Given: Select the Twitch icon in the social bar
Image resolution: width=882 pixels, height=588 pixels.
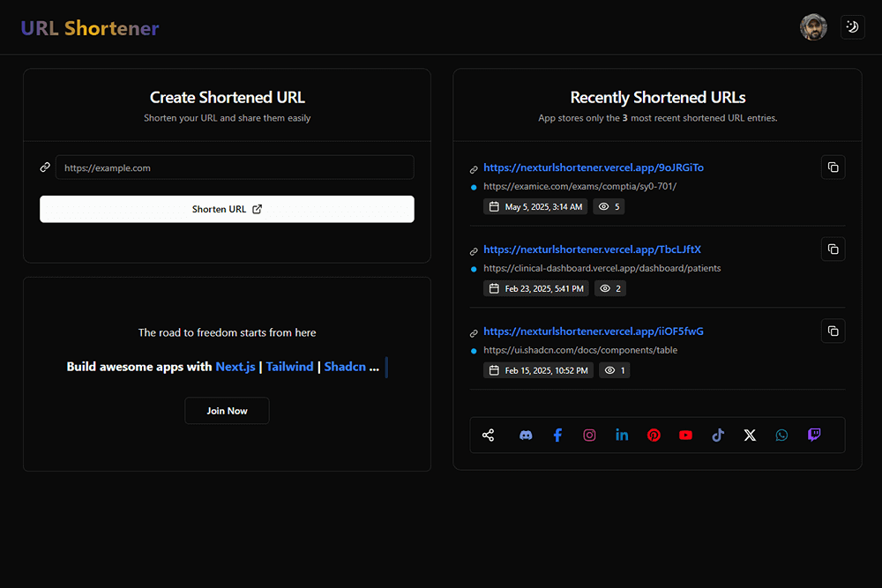Looking at the screenshot, I should point(813,435).
